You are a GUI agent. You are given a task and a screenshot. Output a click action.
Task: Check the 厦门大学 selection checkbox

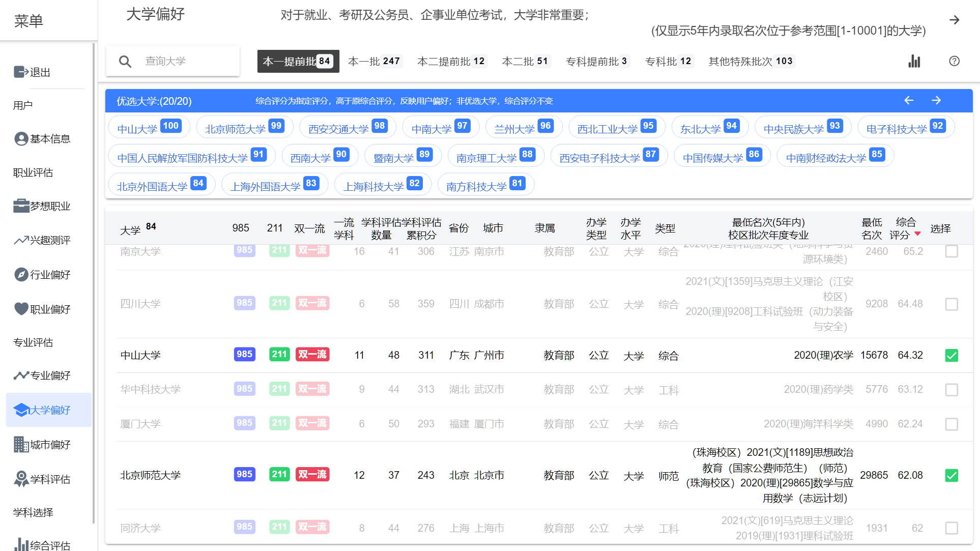[952, 424]
